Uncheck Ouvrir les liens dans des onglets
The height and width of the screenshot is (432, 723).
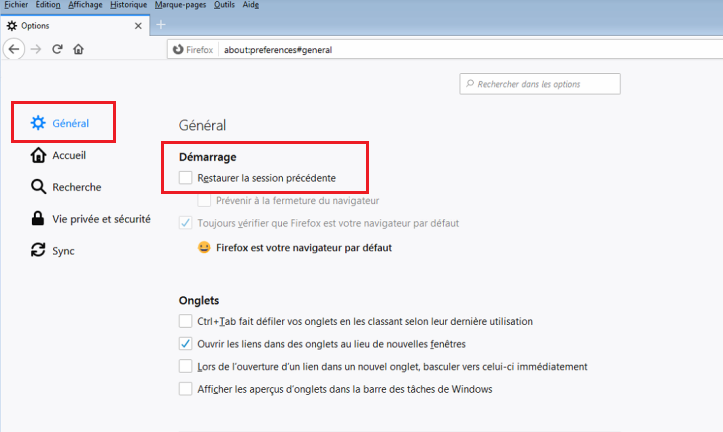tap(185, 343)
